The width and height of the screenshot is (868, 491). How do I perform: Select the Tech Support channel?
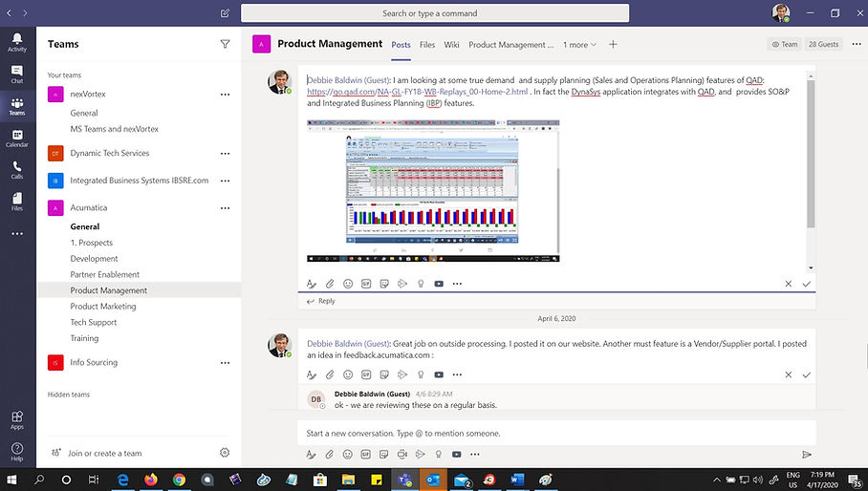93,322
